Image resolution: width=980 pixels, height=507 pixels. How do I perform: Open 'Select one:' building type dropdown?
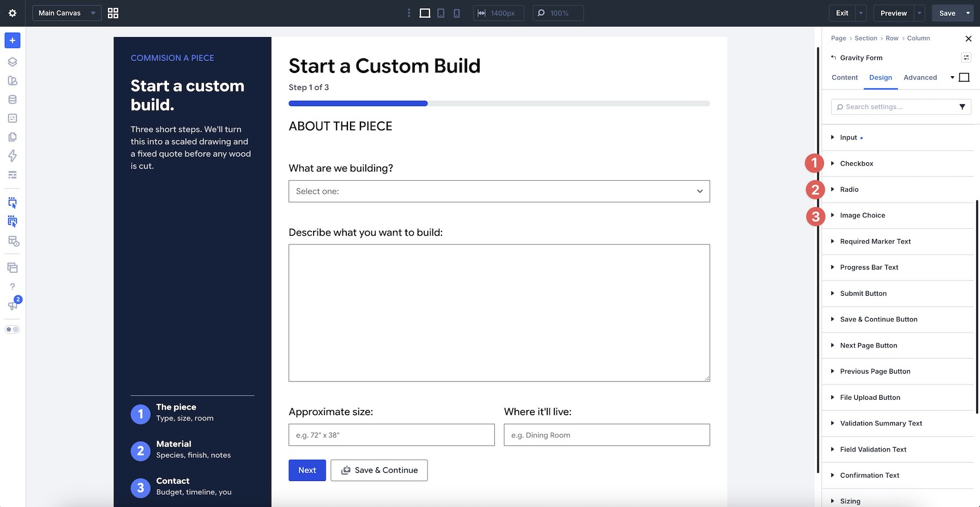[499, 191]
